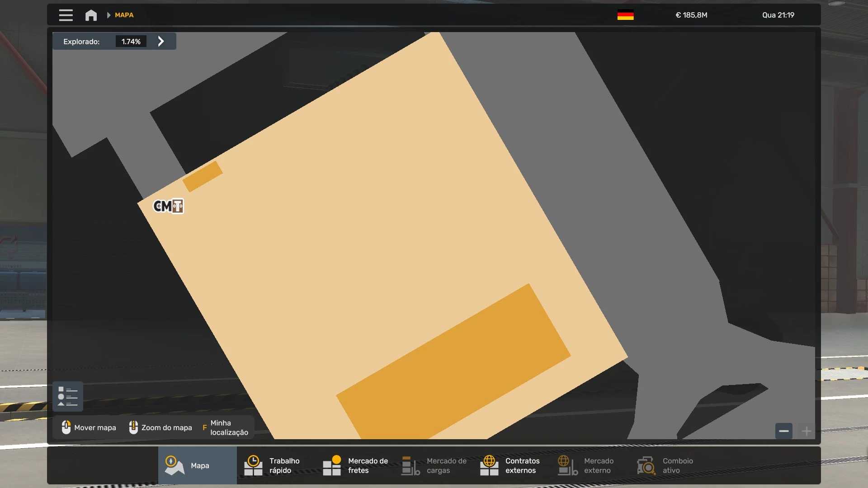Click the German flag icon
Image resolution: width=868 pixels, height=488 pixels.
coord(625,15)
